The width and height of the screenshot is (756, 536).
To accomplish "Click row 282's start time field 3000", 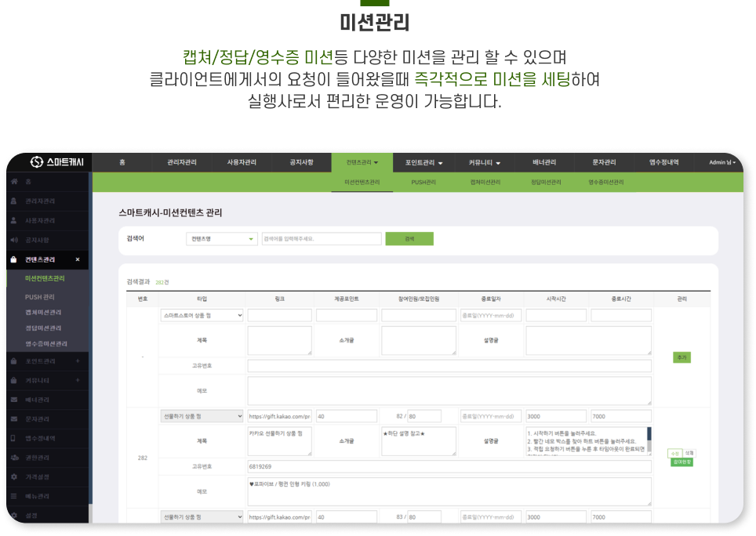I will pos(556,416).
